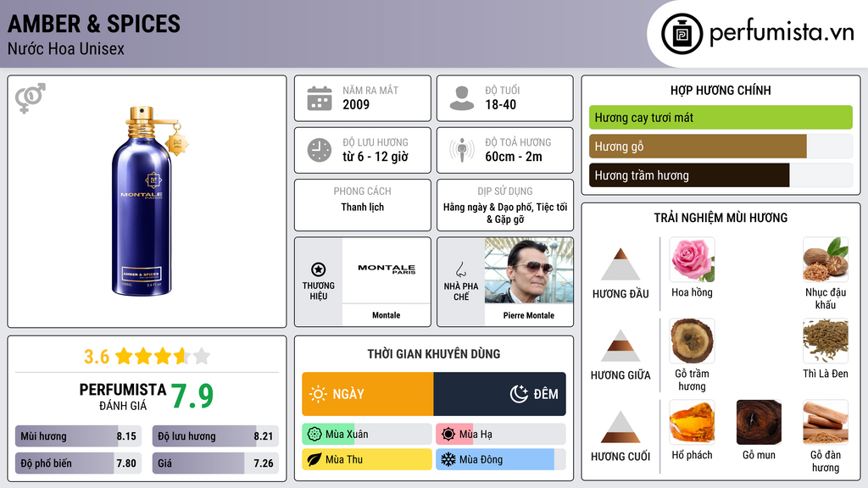Click the Hương cuối pyramid icon

(620, 427)
